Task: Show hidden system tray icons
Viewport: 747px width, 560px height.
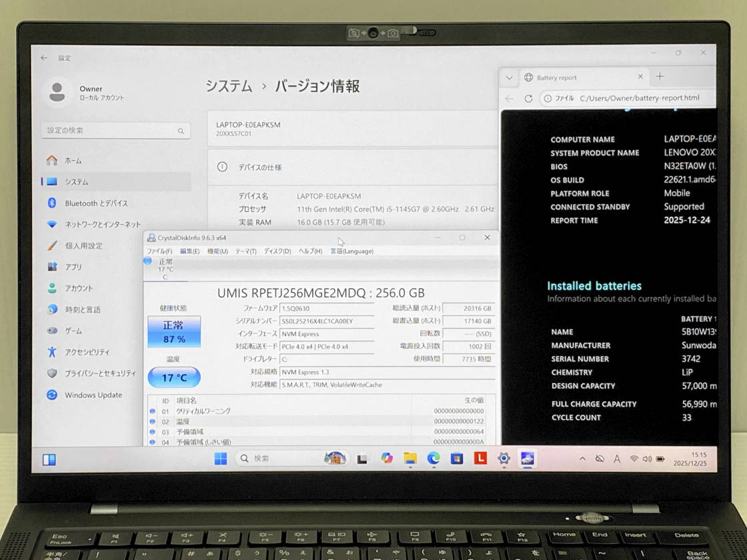Action: [x=582, y=459]
